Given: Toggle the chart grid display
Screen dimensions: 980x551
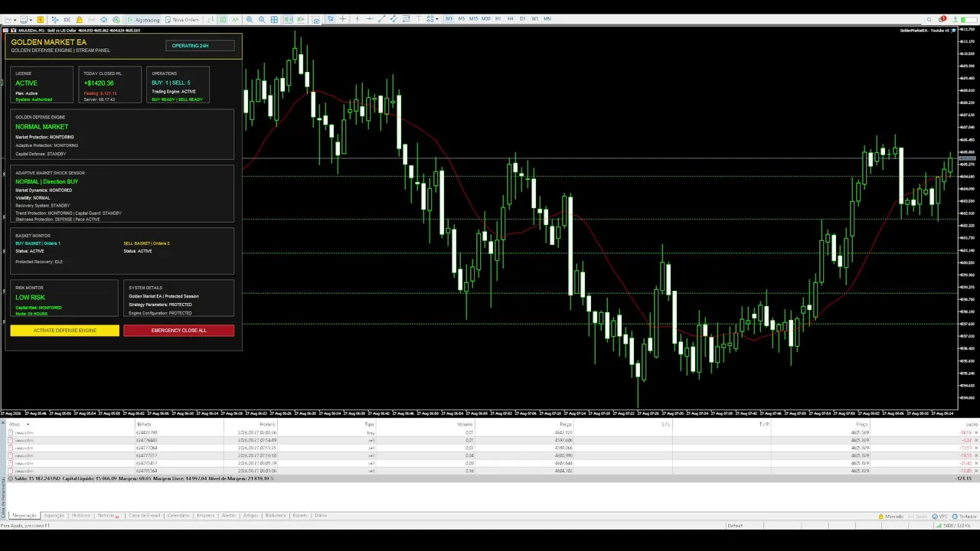Looking at the screenshot, I should point(274,19).
